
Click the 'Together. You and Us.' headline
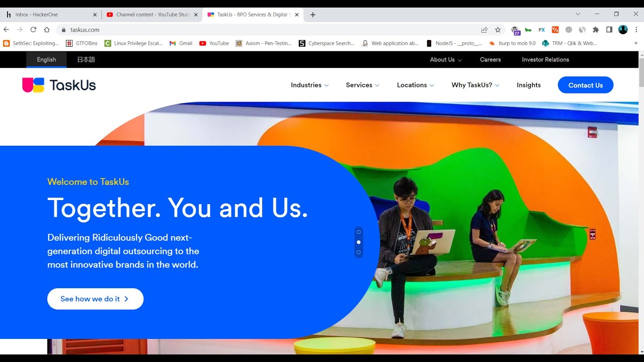pos(178,208)
